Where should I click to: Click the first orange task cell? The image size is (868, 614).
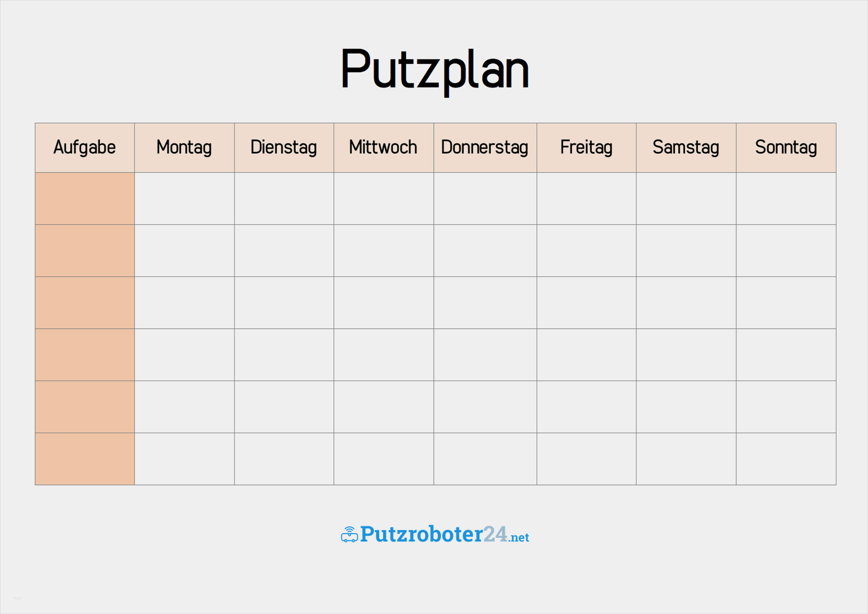pyautogui.click(x=85, y=199)
